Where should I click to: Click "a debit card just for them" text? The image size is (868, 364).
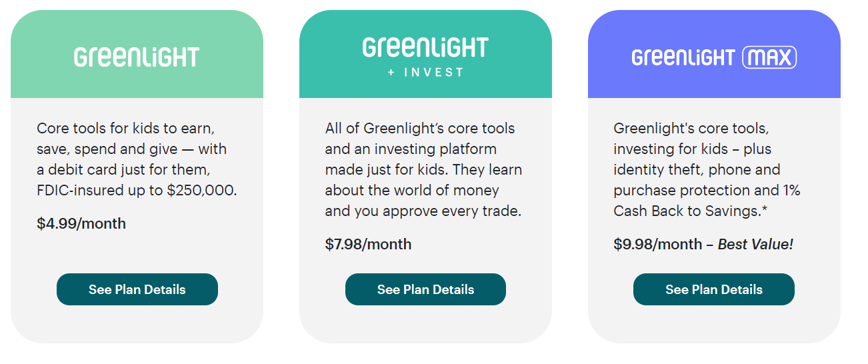point(123,169)
